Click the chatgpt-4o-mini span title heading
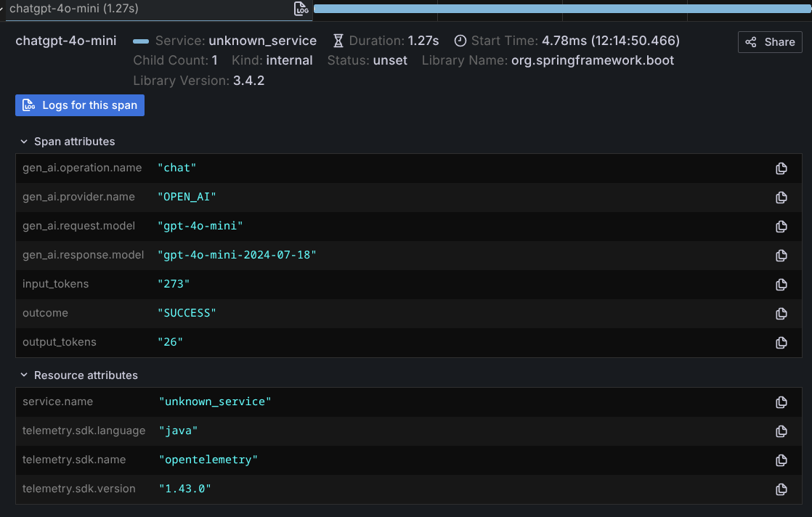 [x=66, y=41]
